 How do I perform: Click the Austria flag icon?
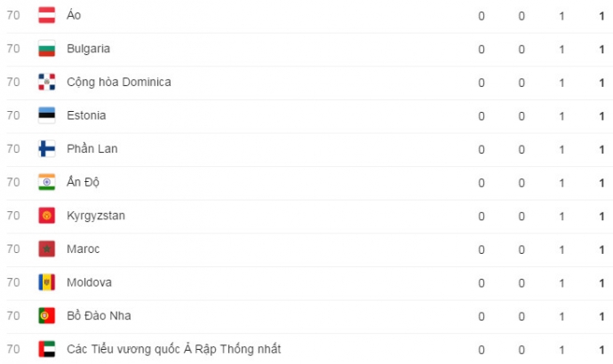click(x=47, y=16)
